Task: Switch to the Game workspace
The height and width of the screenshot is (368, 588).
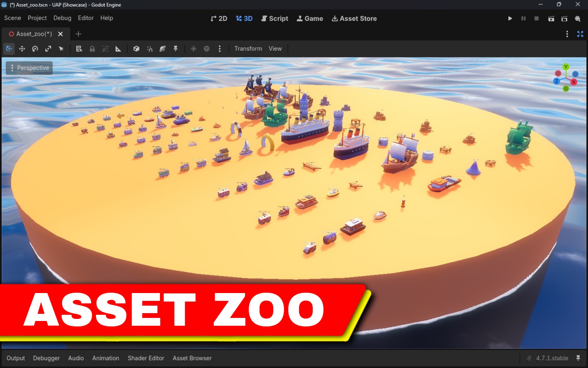Action: click(x=310, y=19)
